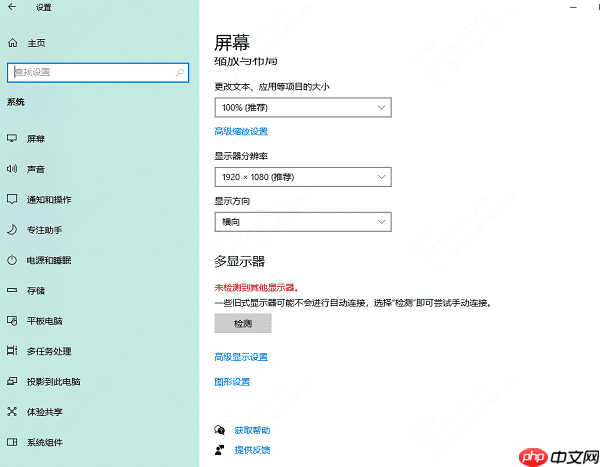Open the 获取帮助 link
600x467 pixels.
pos(252,431)
